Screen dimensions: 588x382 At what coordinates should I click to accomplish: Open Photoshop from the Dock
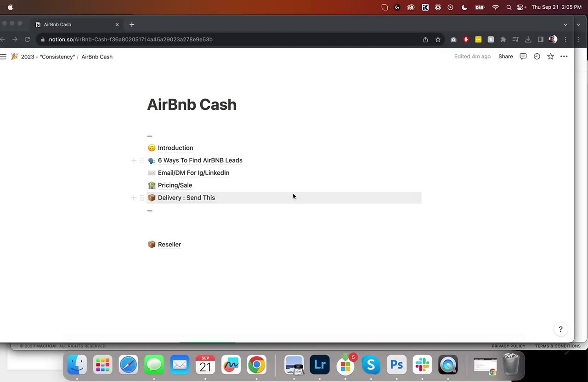click(x=397, y=365)
